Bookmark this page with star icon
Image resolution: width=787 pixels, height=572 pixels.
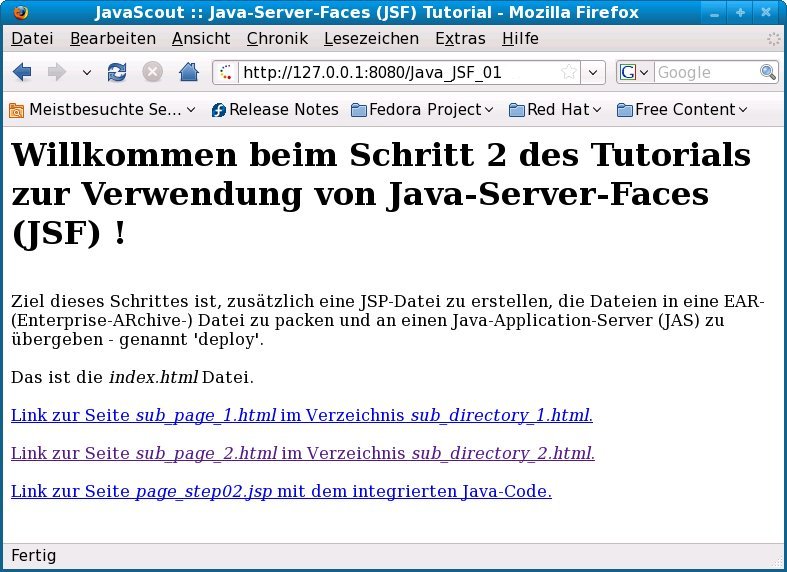coord(569,72)
